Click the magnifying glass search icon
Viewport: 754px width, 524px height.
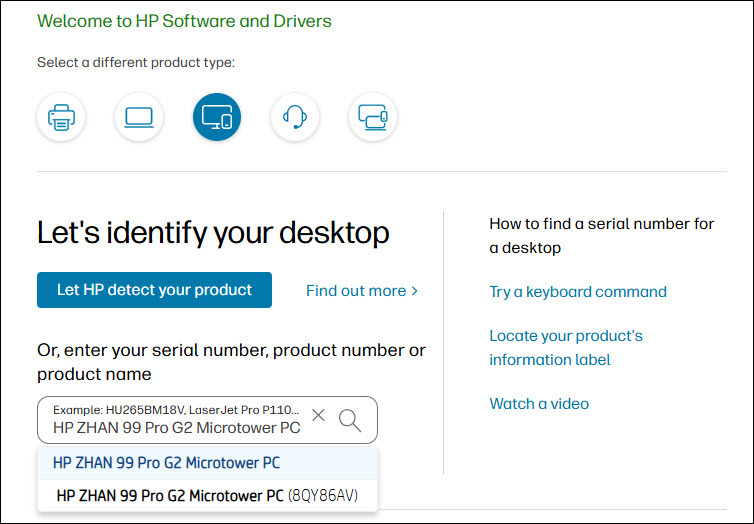(x=350, y=420)
